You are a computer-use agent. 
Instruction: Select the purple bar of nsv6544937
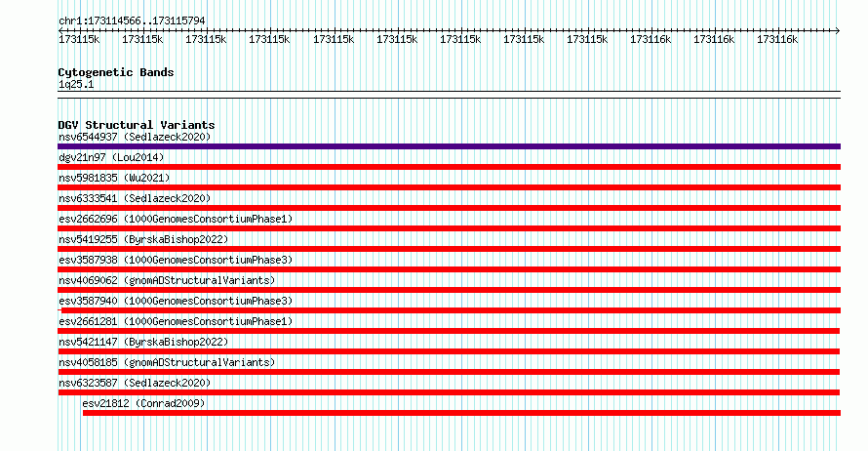point(449,146)
